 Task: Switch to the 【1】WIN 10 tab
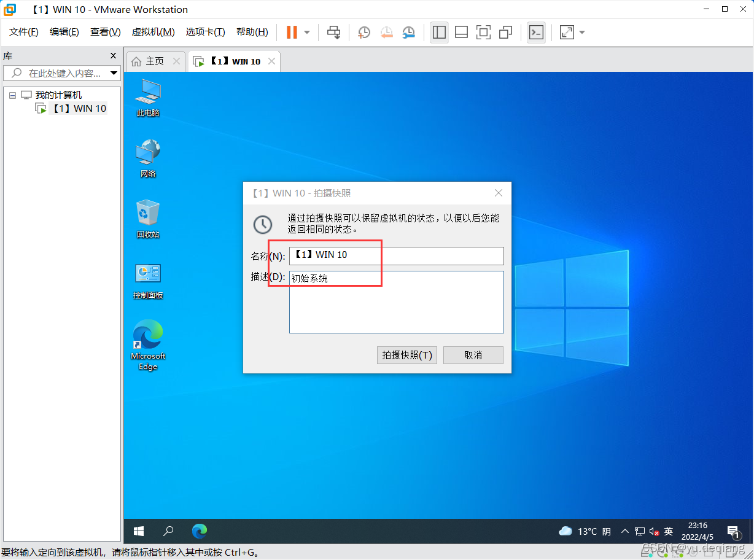click(235, 61)
